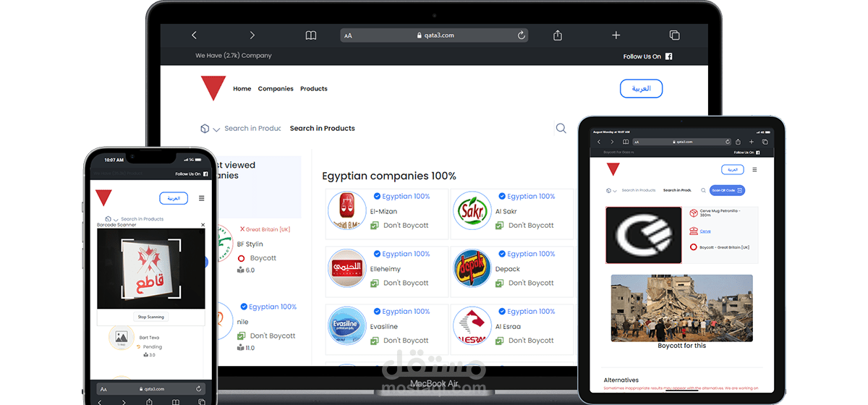Screen dimensions: 868x405
Task: Open a new tab in MacBook Safari
Action: click(616, 35)
